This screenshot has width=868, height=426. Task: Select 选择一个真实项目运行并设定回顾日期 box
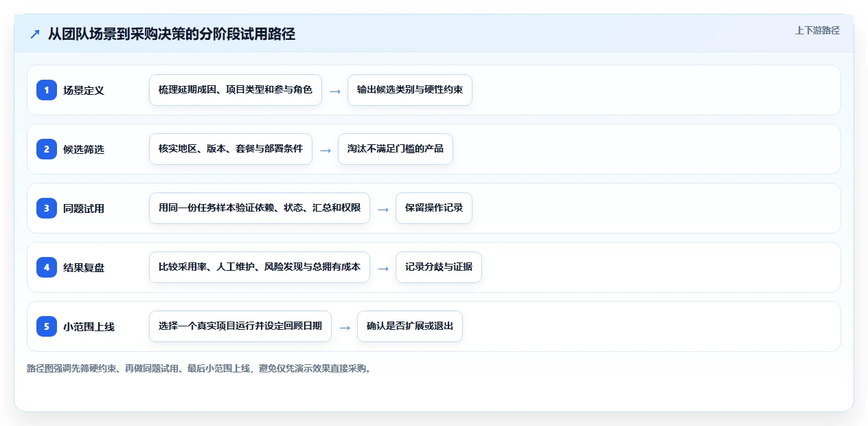(x=240, y=326)
